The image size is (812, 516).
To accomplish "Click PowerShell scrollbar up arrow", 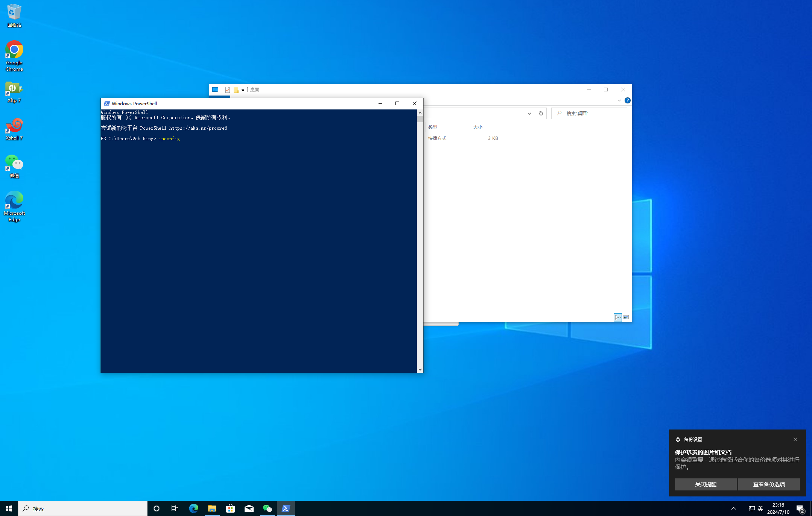I will (x=420, y=113).
